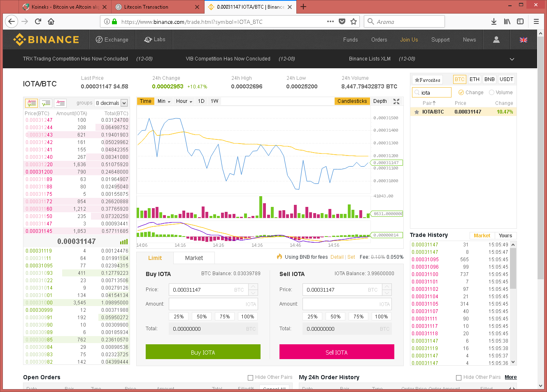Sort pairs with the Pair arrow
The image size is (547, 392).
[429, 103]
